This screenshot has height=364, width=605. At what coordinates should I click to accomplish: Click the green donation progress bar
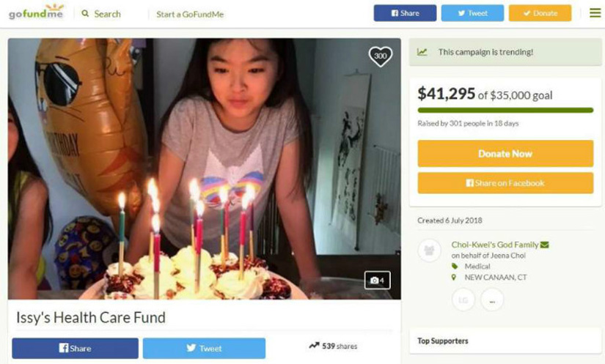point(505,110)
